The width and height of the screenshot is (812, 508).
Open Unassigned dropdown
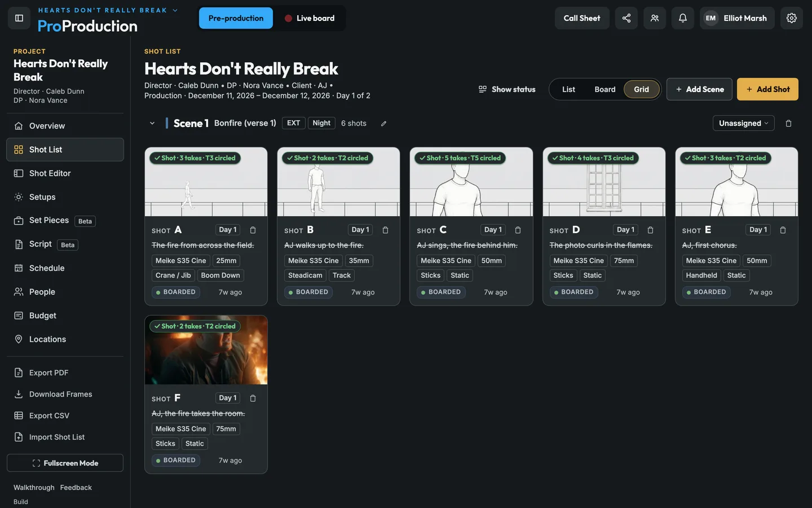pos(743,123)
